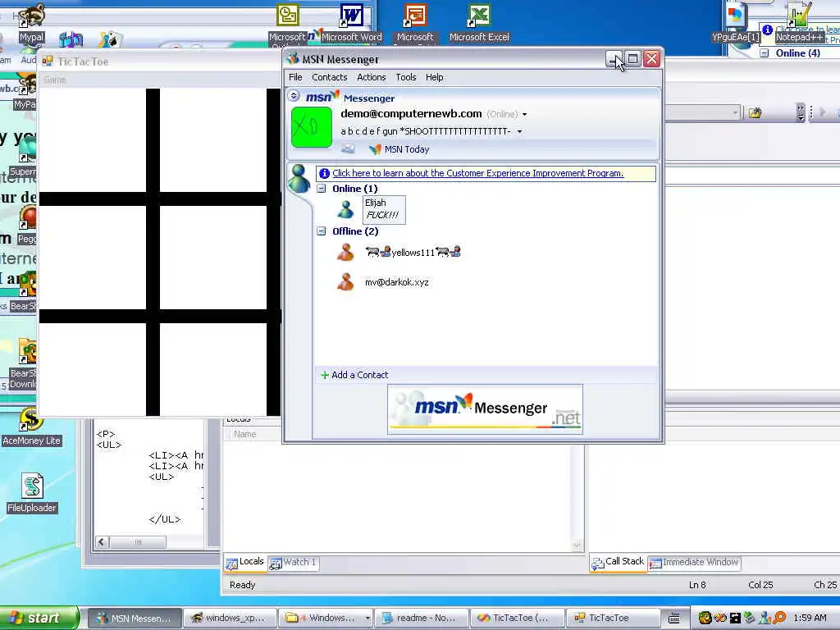Open the personal message dropdown arrow
The height and width of the screenshot is (630, 840).
coord(519,131)
